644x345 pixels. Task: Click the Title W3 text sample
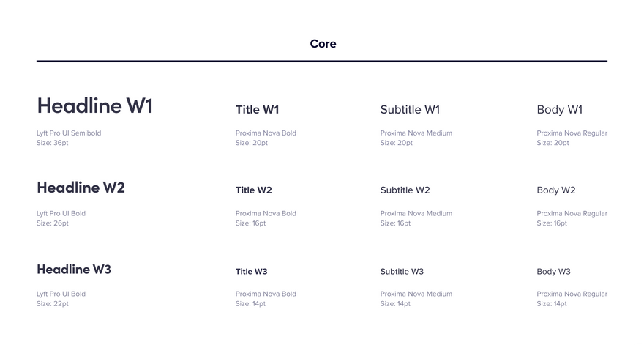(x=251, y=272)
